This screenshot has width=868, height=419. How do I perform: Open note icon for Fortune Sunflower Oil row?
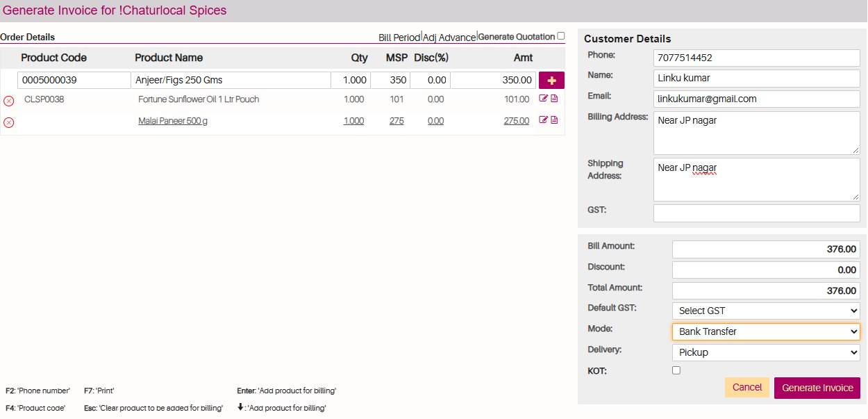point(554,99)
